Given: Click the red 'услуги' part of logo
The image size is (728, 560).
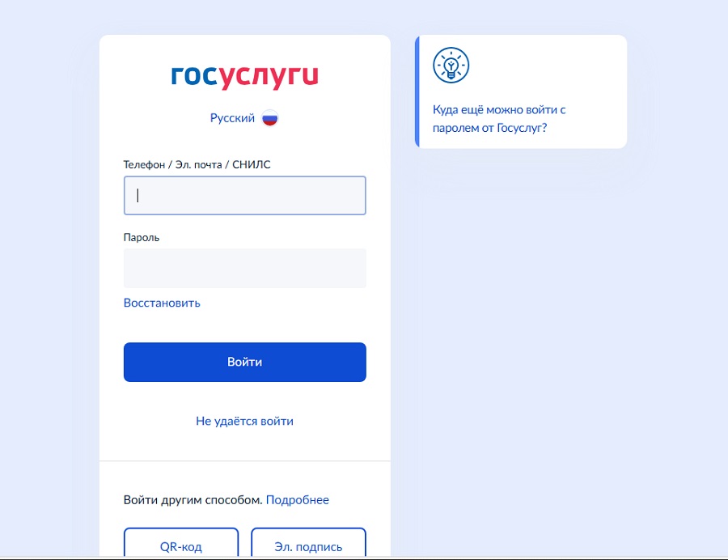Looking at the screenshot, I should (269, 78).
